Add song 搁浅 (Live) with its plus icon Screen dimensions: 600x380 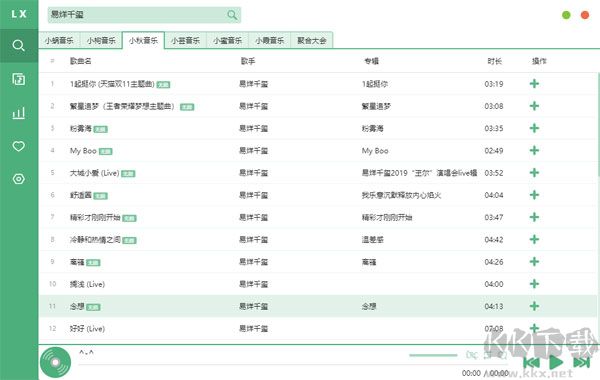pos(534,284)
